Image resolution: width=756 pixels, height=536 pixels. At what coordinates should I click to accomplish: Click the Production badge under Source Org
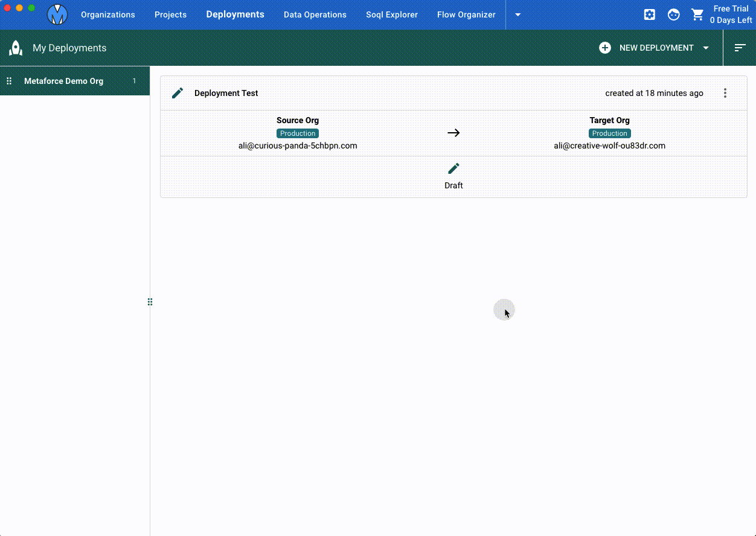(x=298, y=133)
